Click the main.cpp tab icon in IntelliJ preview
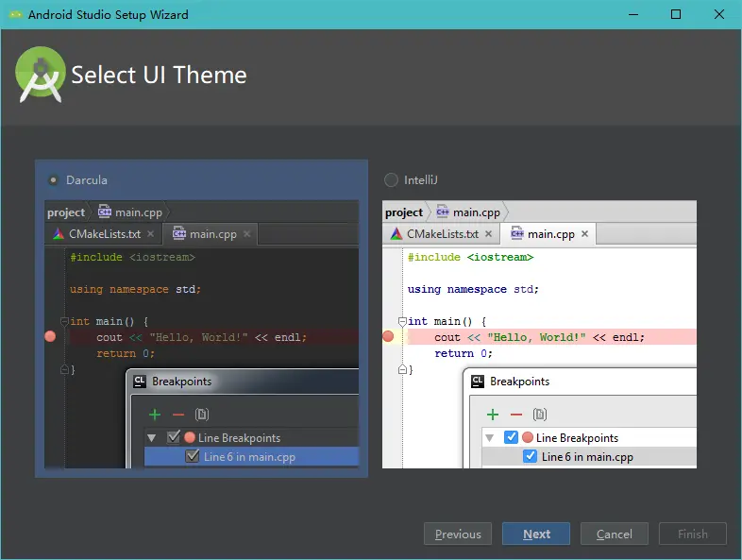The image size is (742, 560). 516,233
